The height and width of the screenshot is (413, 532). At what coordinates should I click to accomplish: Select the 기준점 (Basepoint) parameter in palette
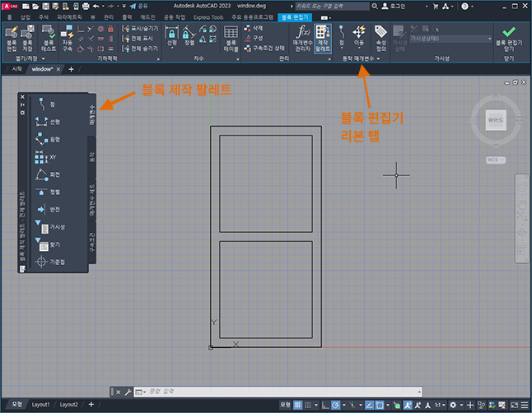point(49,262)
